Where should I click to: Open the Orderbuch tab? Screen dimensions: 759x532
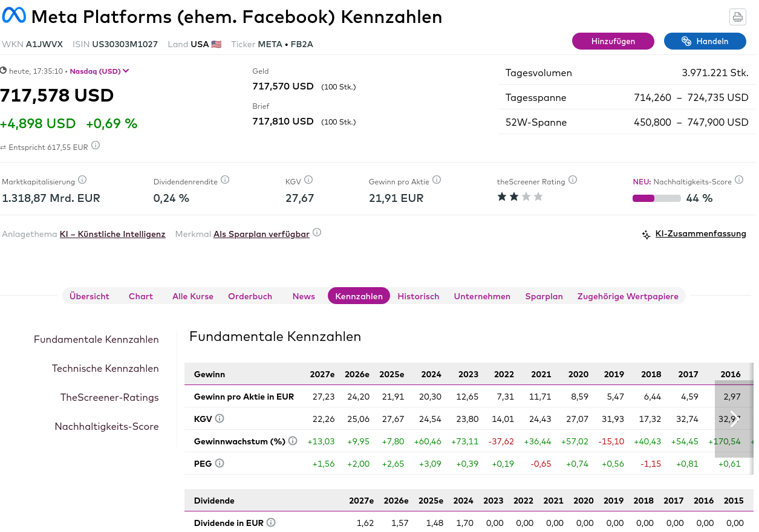(x=250, y=296)
